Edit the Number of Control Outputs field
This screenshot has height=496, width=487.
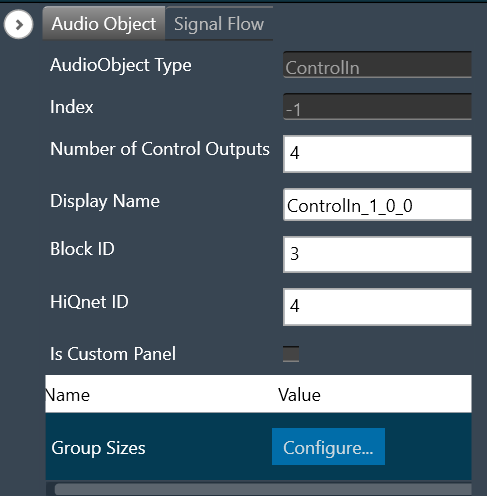(x=377, y=154)
